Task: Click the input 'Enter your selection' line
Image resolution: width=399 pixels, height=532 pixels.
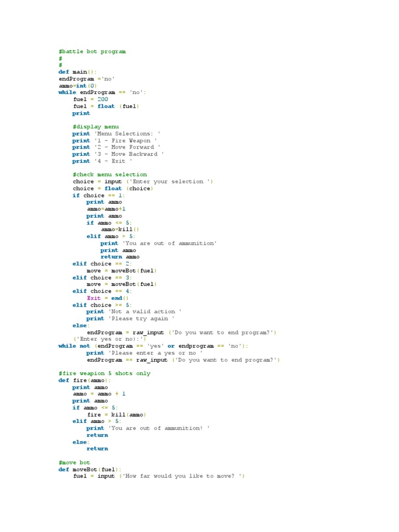Action: pyautogui.click(x=143, y=181)
